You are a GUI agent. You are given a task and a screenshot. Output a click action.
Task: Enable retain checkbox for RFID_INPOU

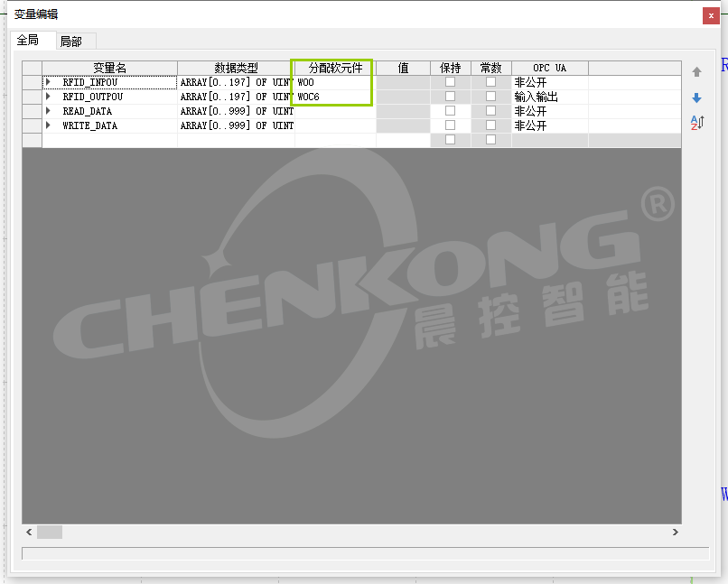pyautogui.click(x=450, y=82)
